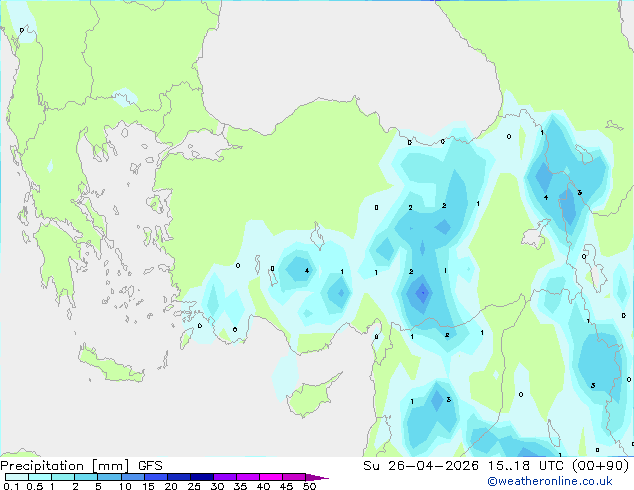Click the 25–30 mm navy legend swatch
Image resolution: width=634 pixels, height=490 pixels.
coord(202,477)
